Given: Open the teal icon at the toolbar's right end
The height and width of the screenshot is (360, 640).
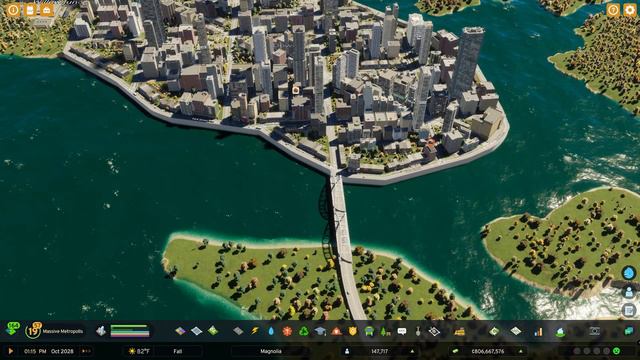Looking at the screenshot, I should (629, 331).
